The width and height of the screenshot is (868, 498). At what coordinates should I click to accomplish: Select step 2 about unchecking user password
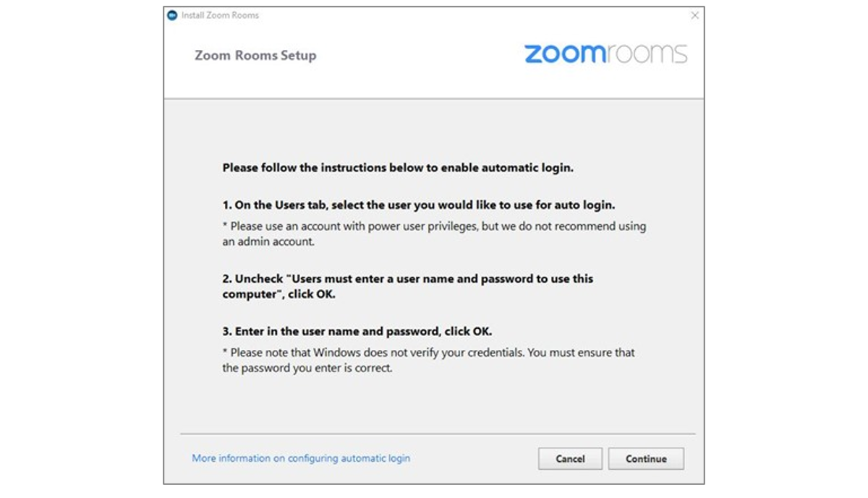(x=408, y=278)
